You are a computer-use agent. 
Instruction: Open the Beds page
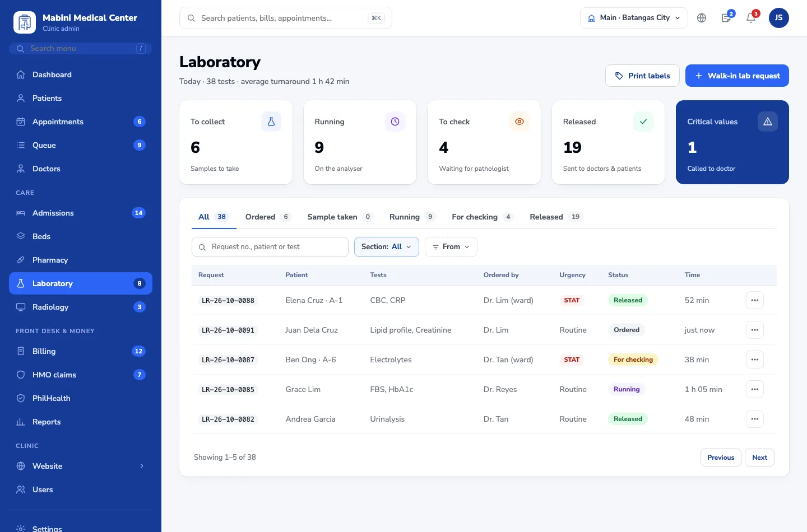click(81, 236)
